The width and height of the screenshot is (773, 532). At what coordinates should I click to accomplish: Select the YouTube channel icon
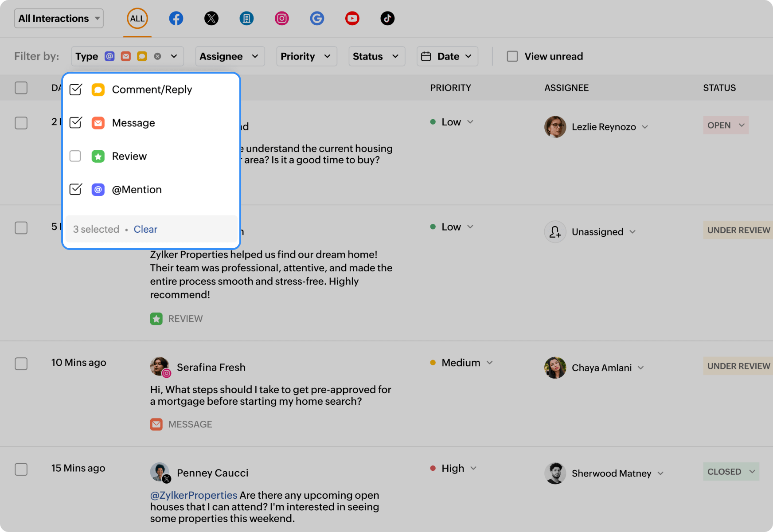(352, 18)
